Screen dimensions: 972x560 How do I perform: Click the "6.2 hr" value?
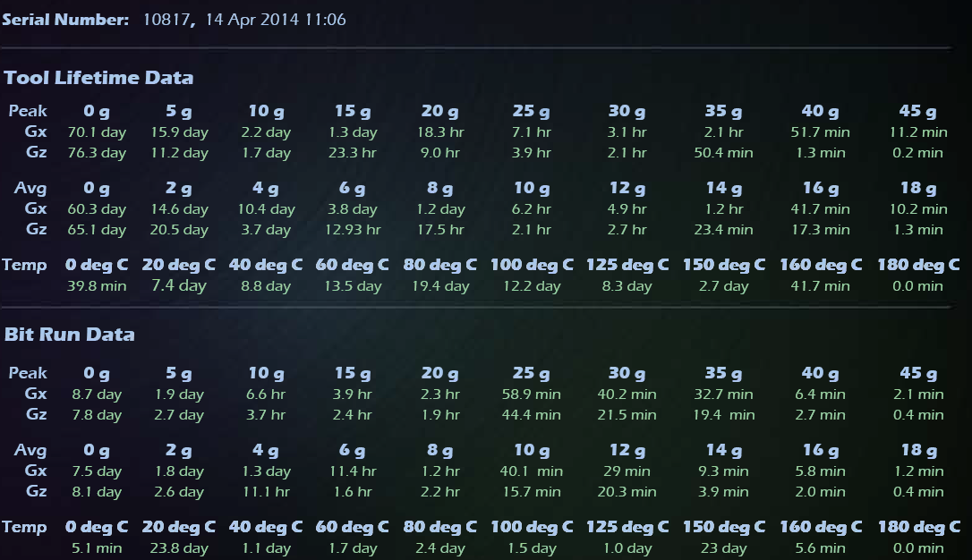click(532, 209)
